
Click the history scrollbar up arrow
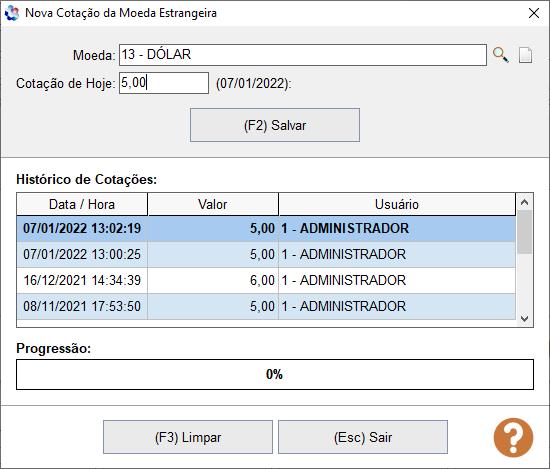pyautogui.click(x=525, y=202)
